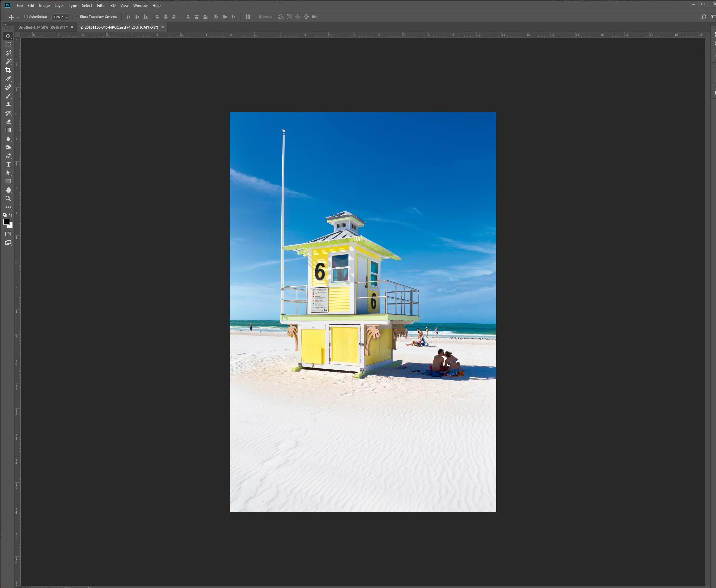Swap foreground and background colors
Image resolution: width=716 pixels, height=588 pixels.
(x=11, y=215)
